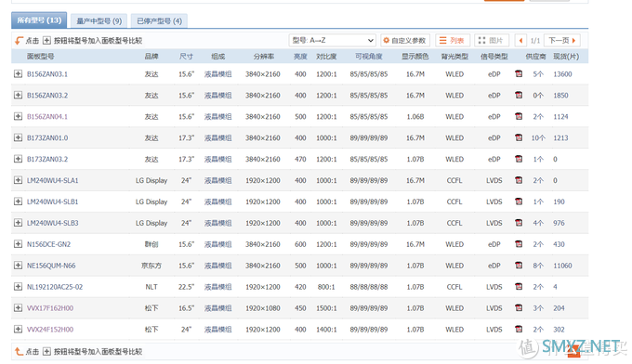Image resolution: width=632 pixels, height=364 pixels.
Task: Click stock value 11060
Action: point(562,266)
